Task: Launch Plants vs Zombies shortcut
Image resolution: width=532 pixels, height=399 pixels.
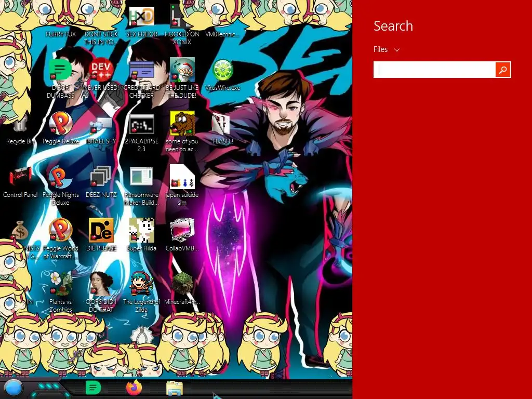Action: [60, 284]
